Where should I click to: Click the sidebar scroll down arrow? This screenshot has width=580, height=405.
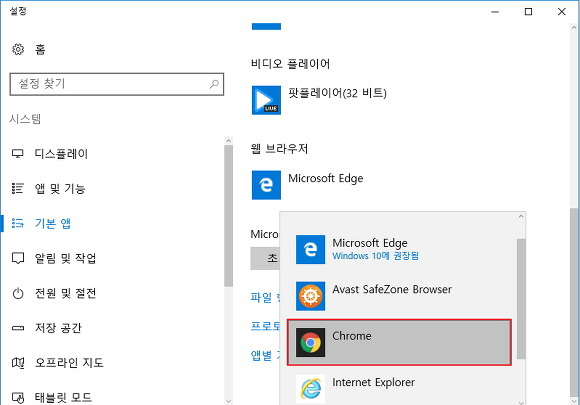pyautogui.click(x=228, y=401)
